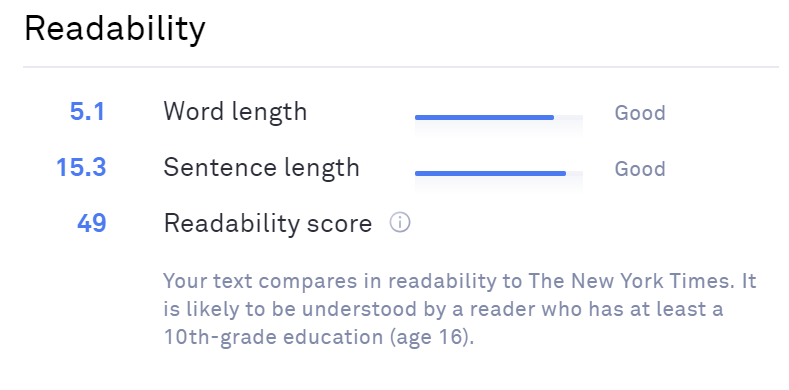Click unfilled end of Word length bar
Viewport: 789px width, 390px height.
click(569, 117)
